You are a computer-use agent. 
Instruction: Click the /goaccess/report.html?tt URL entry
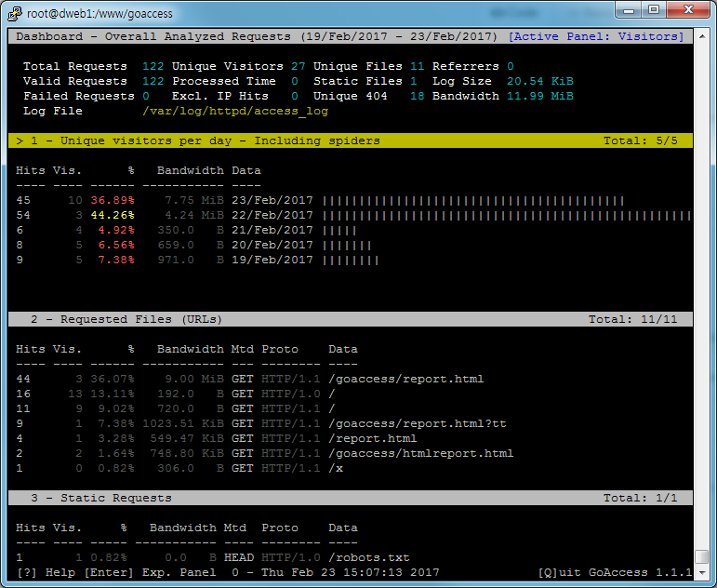coord(417,423)
